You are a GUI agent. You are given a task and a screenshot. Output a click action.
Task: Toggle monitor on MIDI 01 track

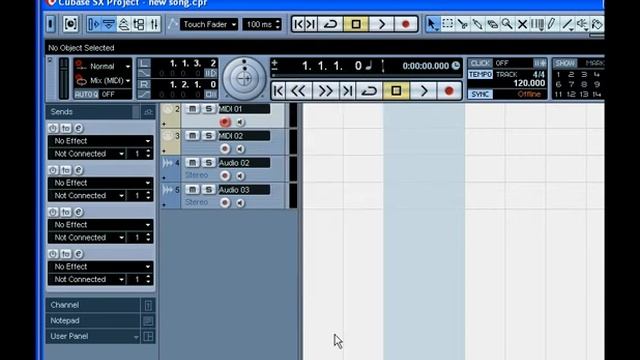point(240,122)
